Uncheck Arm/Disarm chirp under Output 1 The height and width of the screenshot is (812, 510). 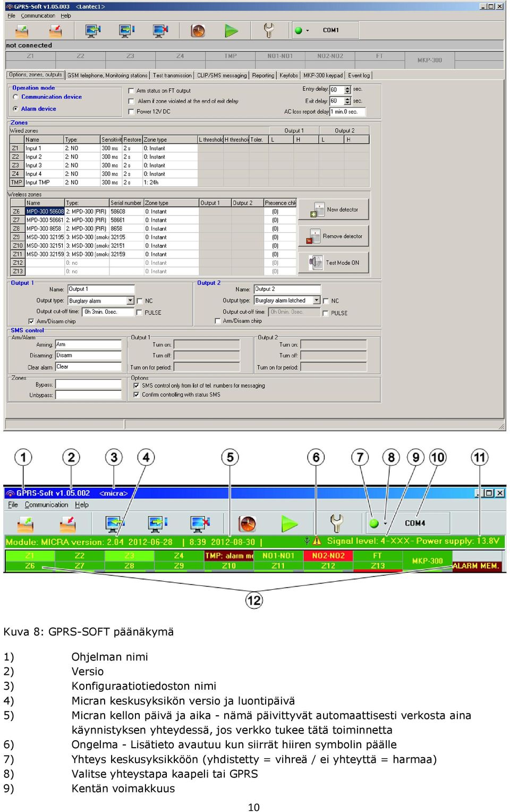[x=31, y=321]
